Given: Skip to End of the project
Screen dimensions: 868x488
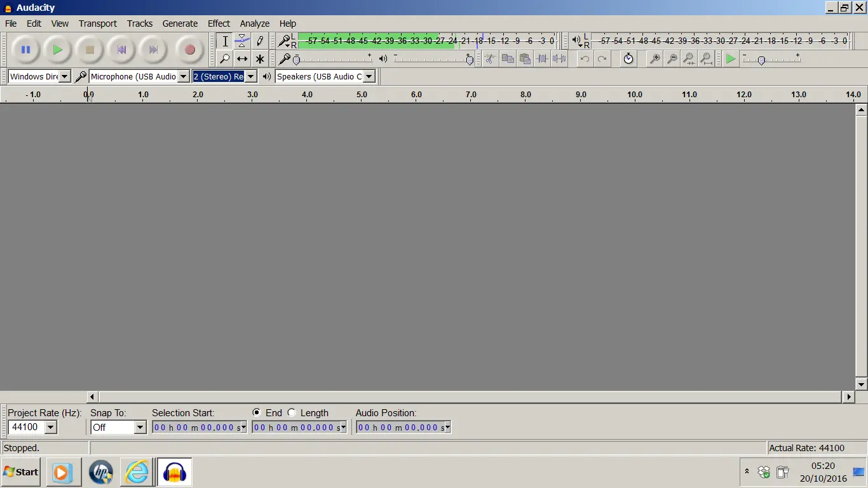Looking at the screenshot, I should (153, 50).
